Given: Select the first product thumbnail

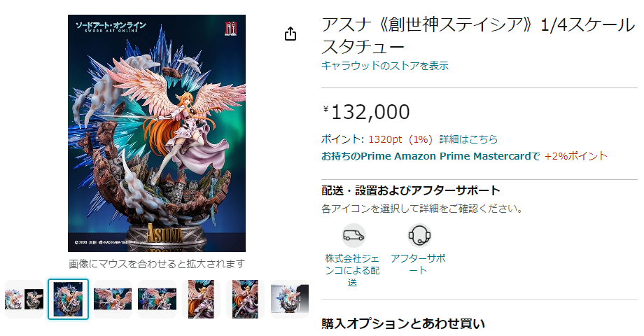Looking at the screenshot, I should (x=24, y=299).
